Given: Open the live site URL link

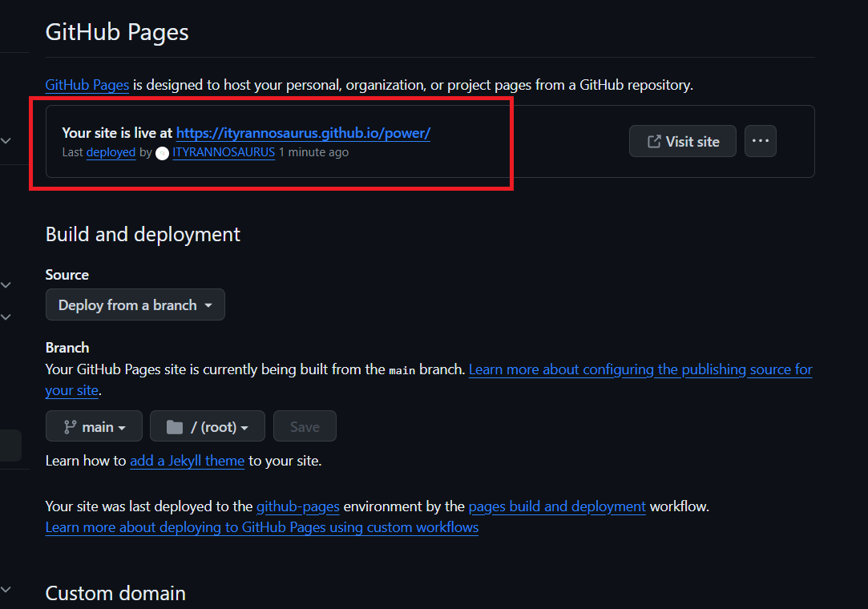Looking at the screenshot, I should 303,132.
